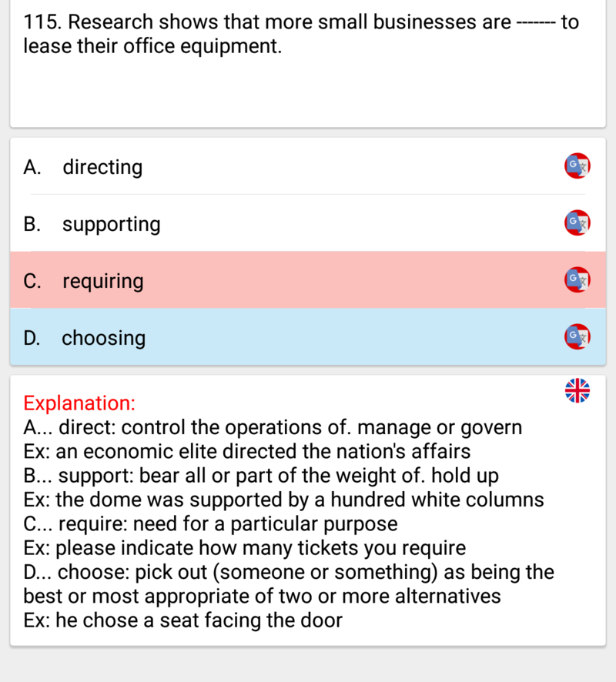Tap the question 115 text card

(x=308, y=63)
